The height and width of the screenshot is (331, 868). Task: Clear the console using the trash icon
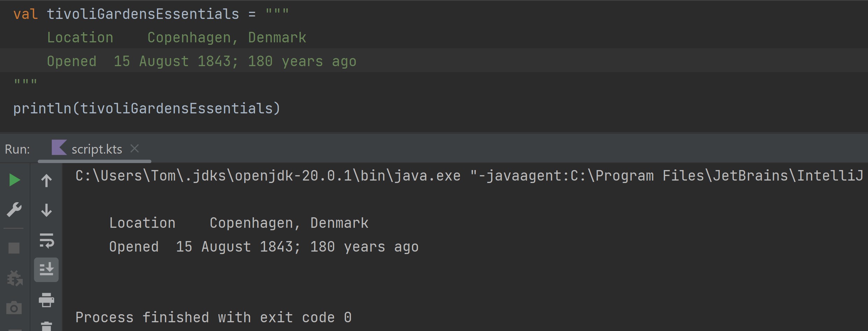point(46,326)
